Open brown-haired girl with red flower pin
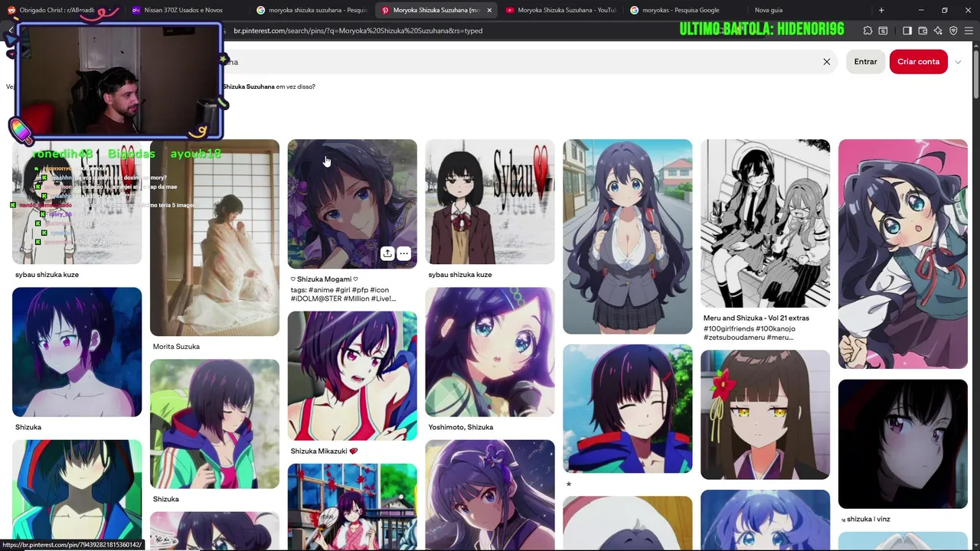980x551 pixels. 766,415
